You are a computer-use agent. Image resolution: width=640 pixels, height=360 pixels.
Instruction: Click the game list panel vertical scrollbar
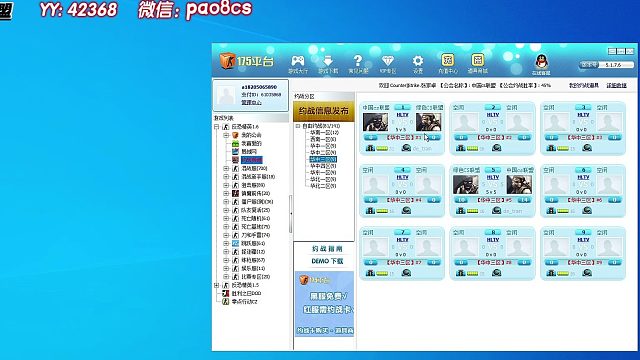point(291,213)
